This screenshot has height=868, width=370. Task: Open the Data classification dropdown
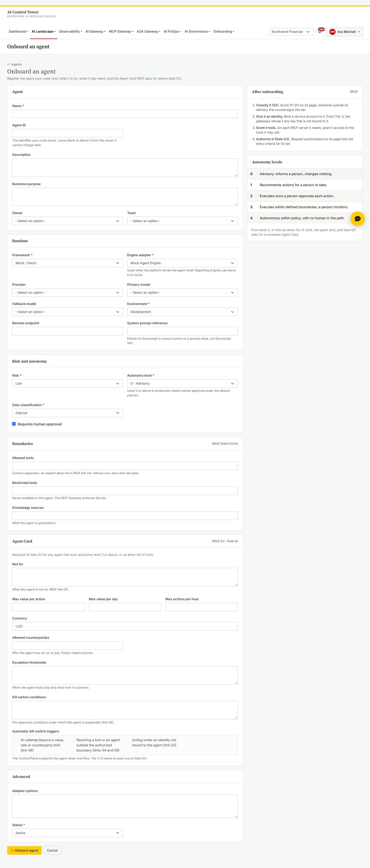[68, 413]
